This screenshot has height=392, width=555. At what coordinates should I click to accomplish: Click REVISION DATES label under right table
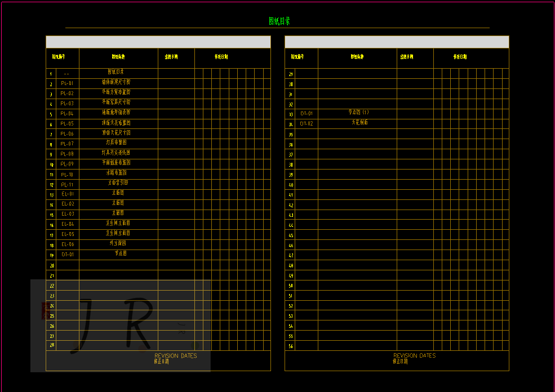pos(415,355)
